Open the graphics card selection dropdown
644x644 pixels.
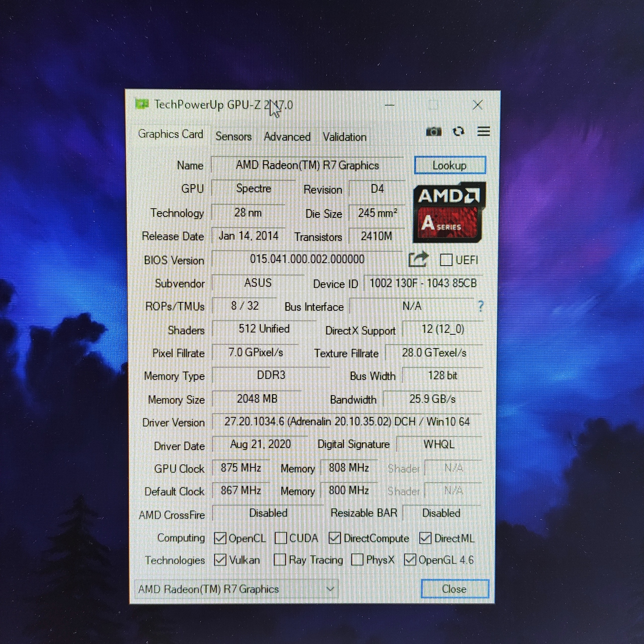click(x=236, y=589)
